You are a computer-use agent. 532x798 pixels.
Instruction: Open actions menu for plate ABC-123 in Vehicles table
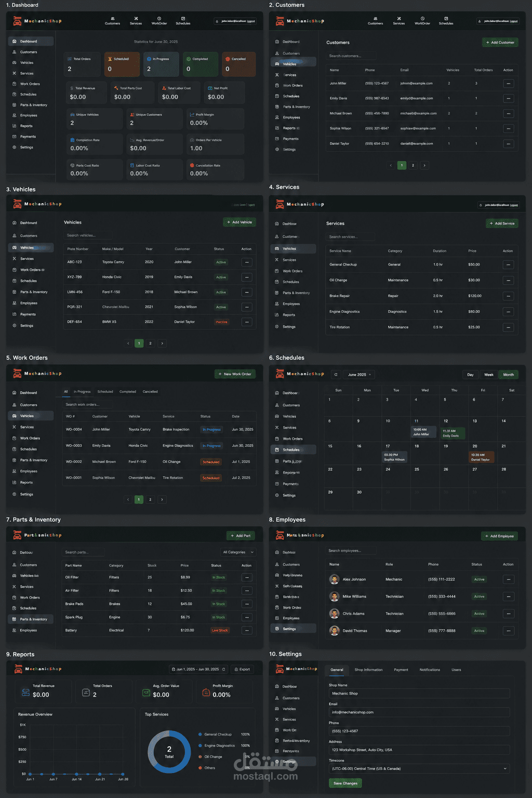(x=247, y=262)
